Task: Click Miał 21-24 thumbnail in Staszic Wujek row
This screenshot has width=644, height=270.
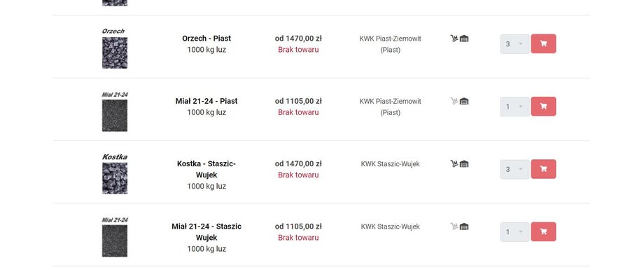Action: (115, 241)
